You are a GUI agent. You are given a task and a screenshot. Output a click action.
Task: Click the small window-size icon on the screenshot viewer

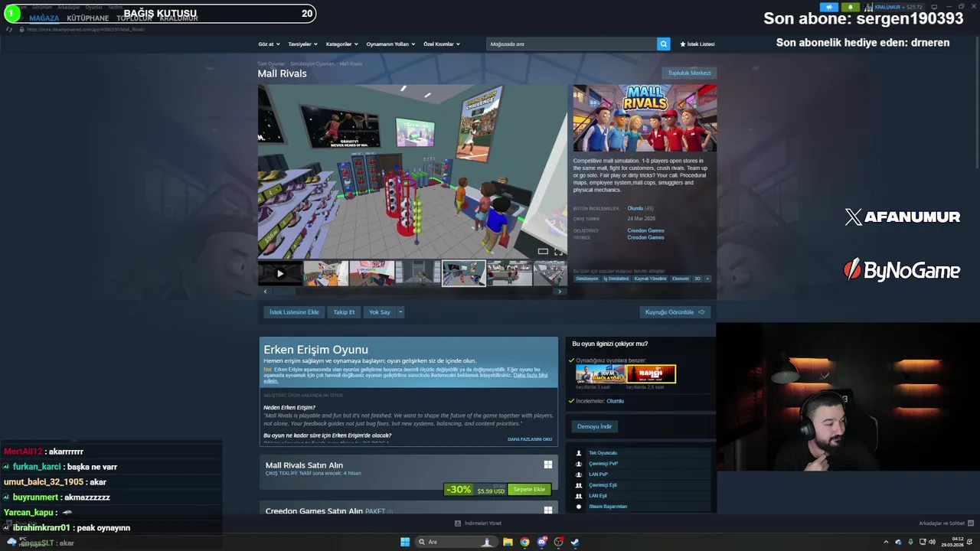click(543, 251)
